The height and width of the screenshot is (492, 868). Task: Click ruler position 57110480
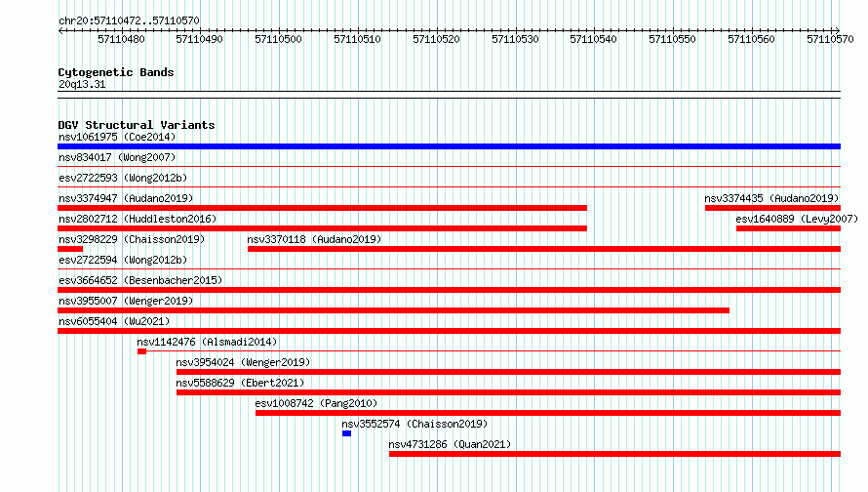[x=121, y=39]
